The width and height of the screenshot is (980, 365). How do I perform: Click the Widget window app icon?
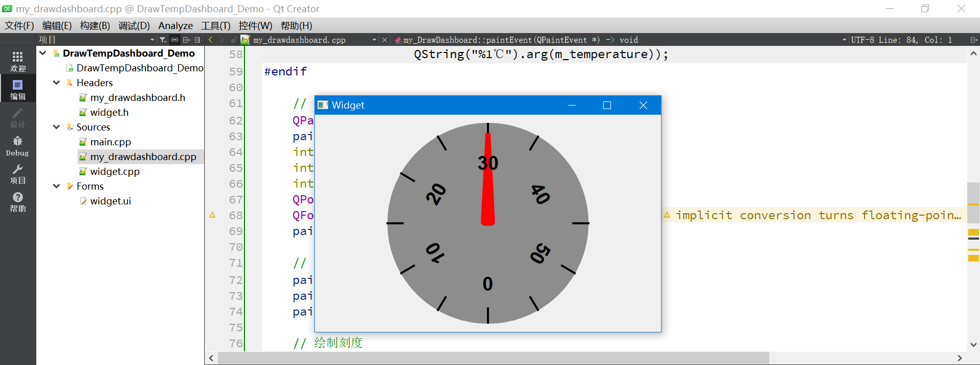(x=323, y=105)
